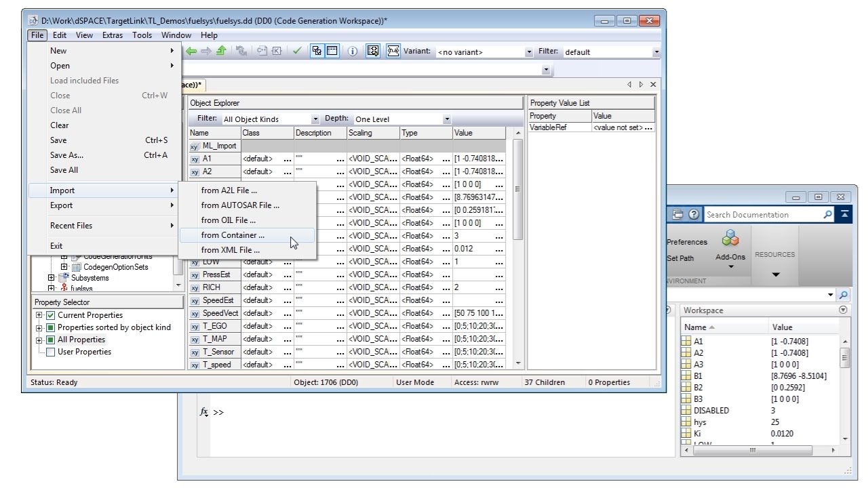Choose Import from A2L File...

click(247, 190)
